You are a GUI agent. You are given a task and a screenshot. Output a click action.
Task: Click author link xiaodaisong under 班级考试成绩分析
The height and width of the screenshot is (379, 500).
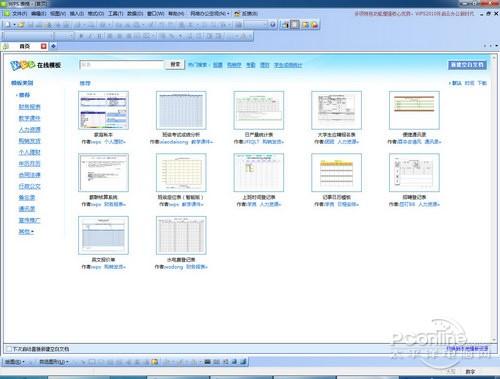[x=174, y=142]
